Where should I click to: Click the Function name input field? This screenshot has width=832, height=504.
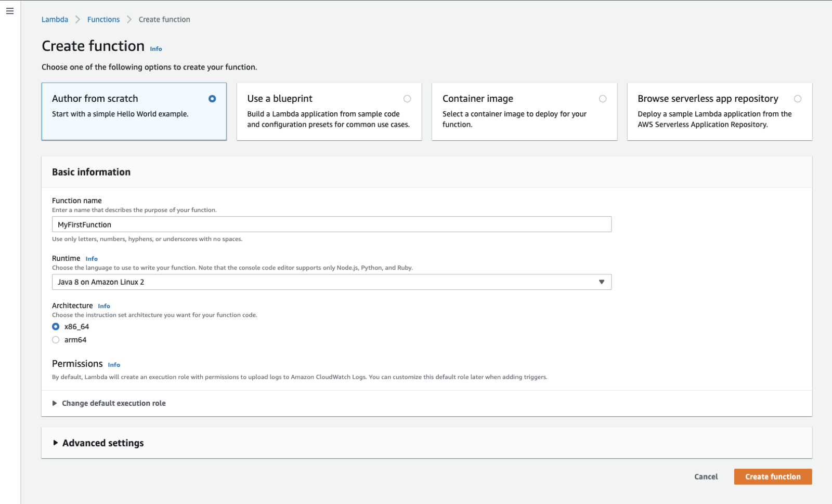[331, 224]
